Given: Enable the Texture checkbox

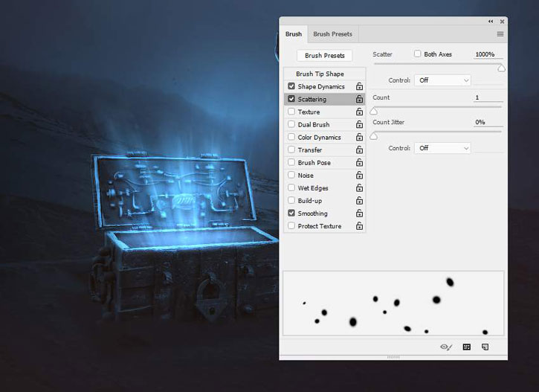Looking at the screenshot, I should (x=291, y=112).
